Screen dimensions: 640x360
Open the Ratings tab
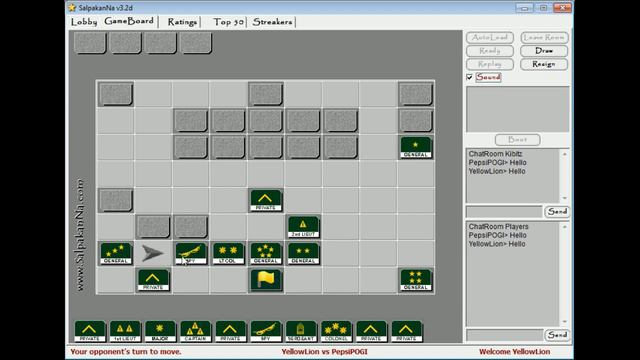click(182, 22)
